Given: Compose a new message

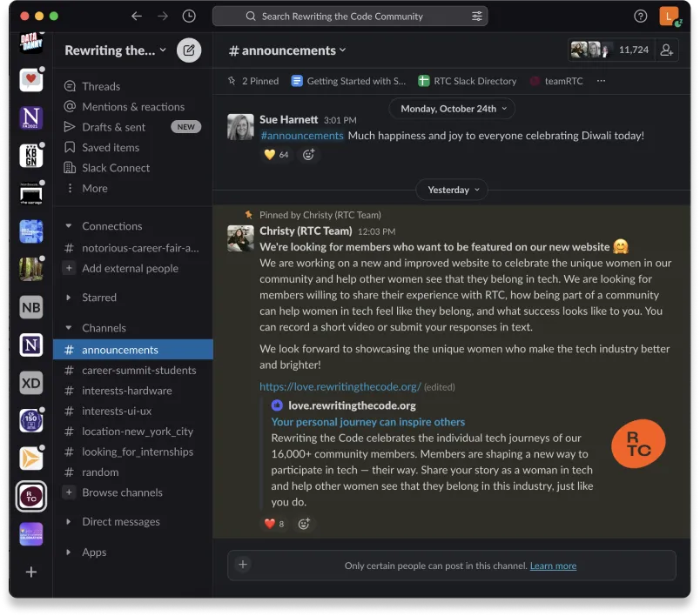Looking at the screenshot, I should [x=189, y=50].
